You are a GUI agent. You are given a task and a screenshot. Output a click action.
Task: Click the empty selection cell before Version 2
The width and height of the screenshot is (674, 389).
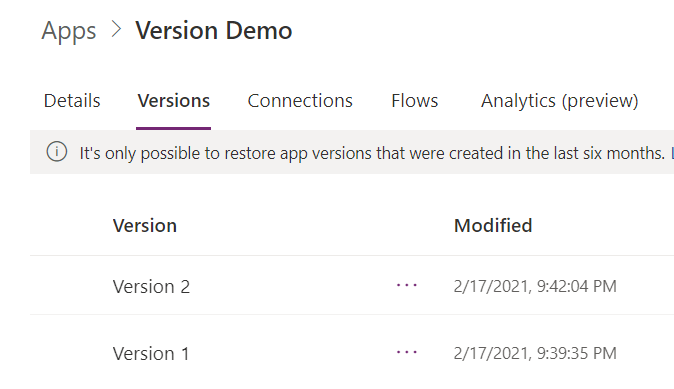(x=71, y=285)
